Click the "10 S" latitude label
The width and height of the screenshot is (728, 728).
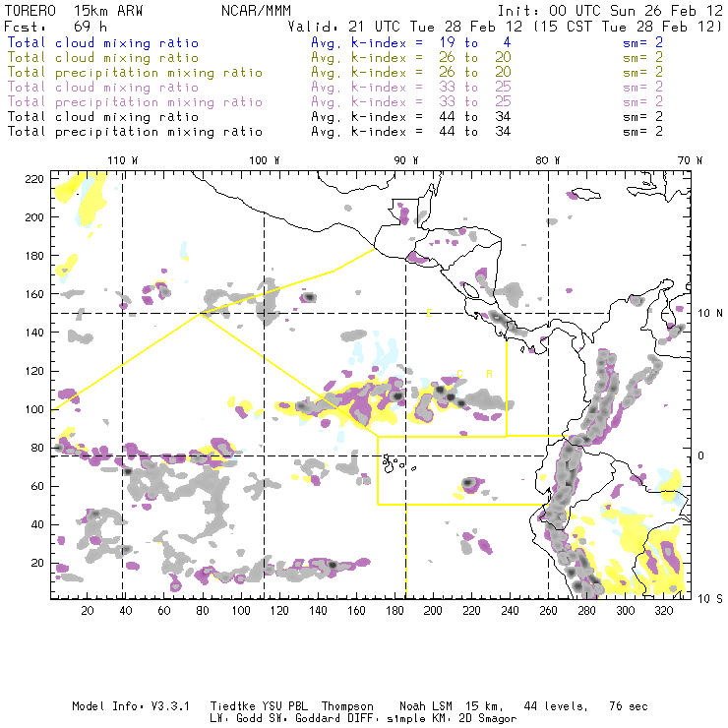pyautogui.click(x=710, y=599)
